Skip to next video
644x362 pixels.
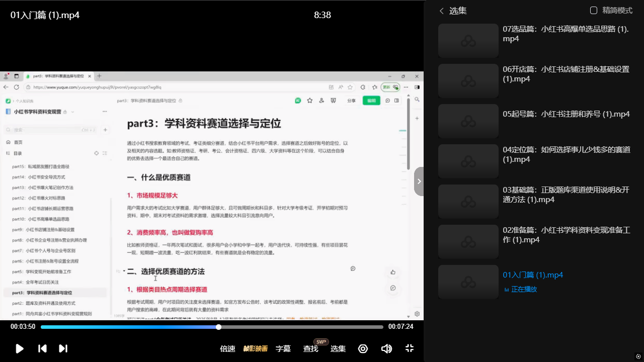tap(63, 348)
